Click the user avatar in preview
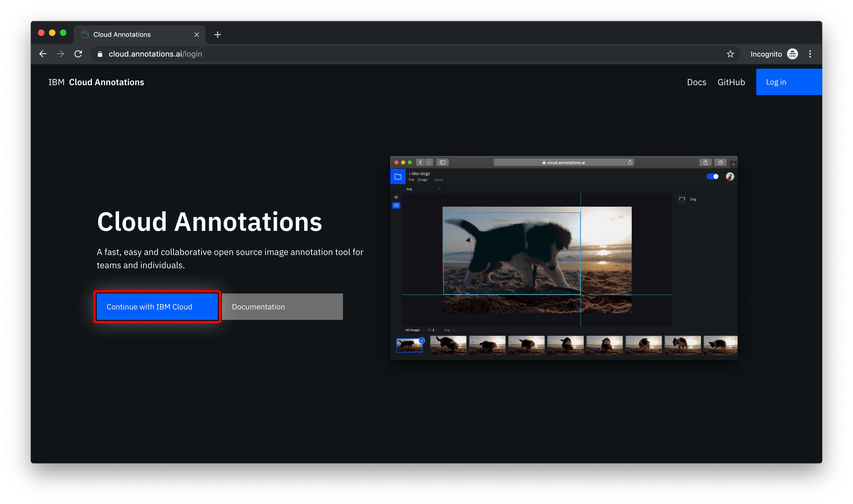853x504 pixels. click(x=730, y=177)
